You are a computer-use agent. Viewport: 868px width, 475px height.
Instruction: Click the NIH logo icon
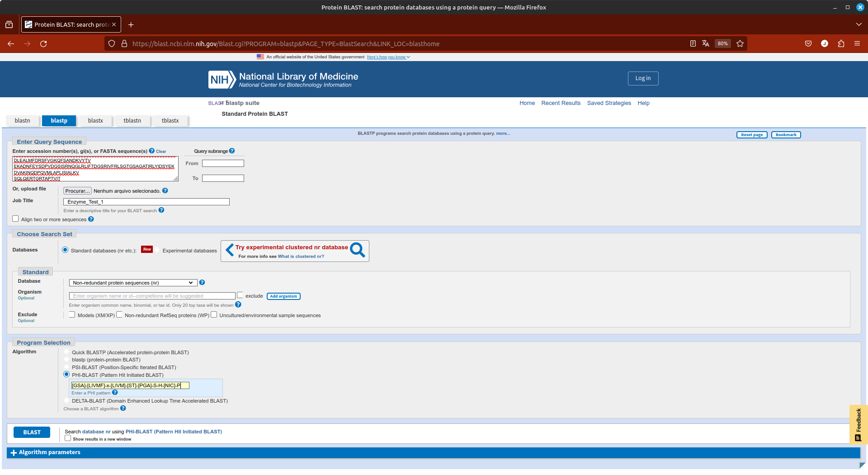[222, 80]
